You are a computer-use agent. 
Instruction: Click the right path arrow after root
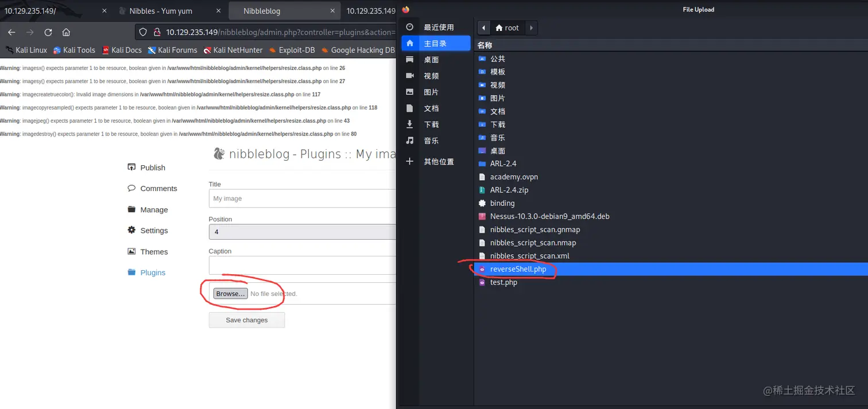click(x=531, y=28)
